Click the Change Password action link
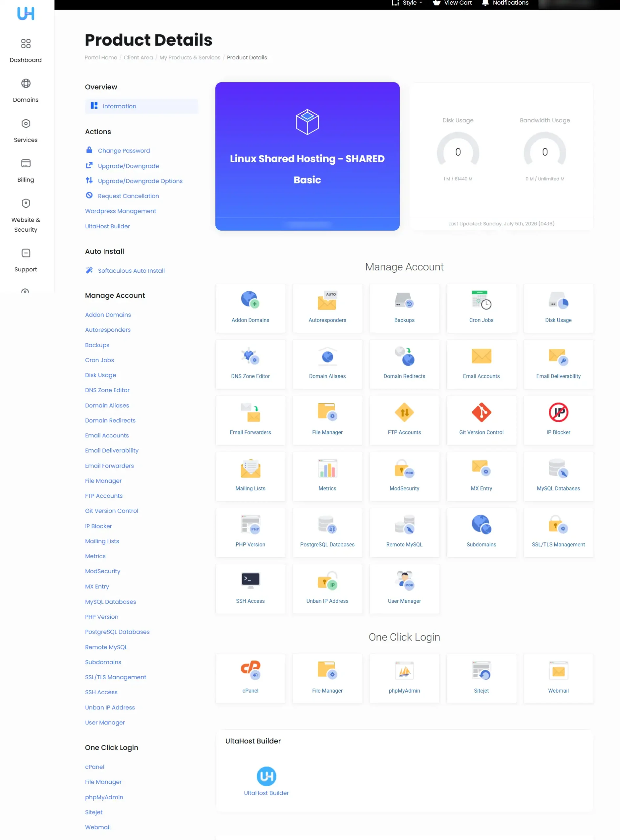The width and height of the screenshot is (620, 840). 123,150
